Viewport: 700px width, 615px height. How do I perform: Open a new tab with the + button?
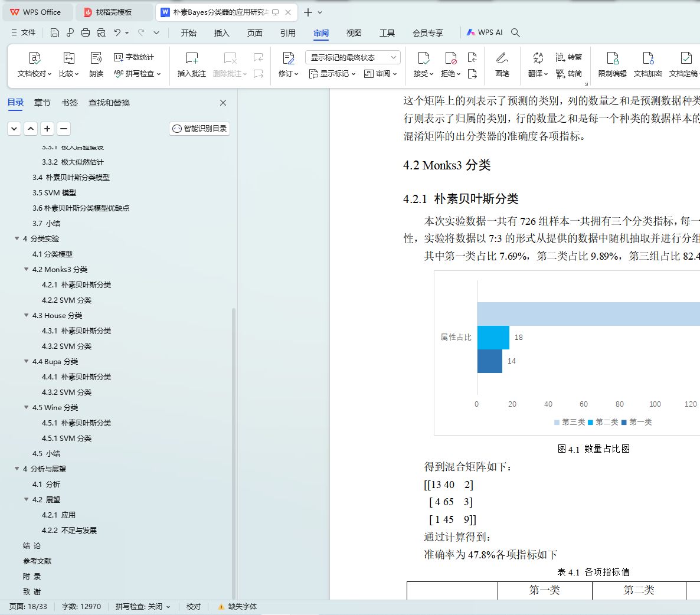tap(308, 12)
